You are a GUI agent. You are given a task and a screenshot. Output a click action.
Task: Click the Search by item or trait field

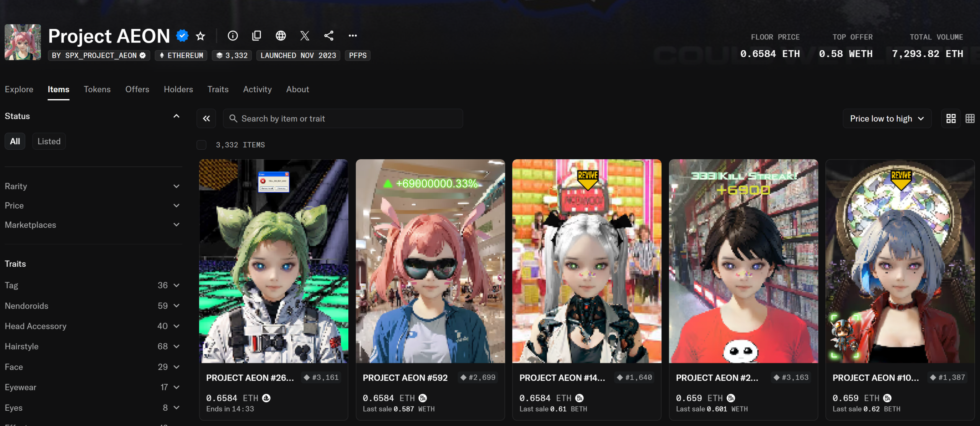click(x=345, y=119)
